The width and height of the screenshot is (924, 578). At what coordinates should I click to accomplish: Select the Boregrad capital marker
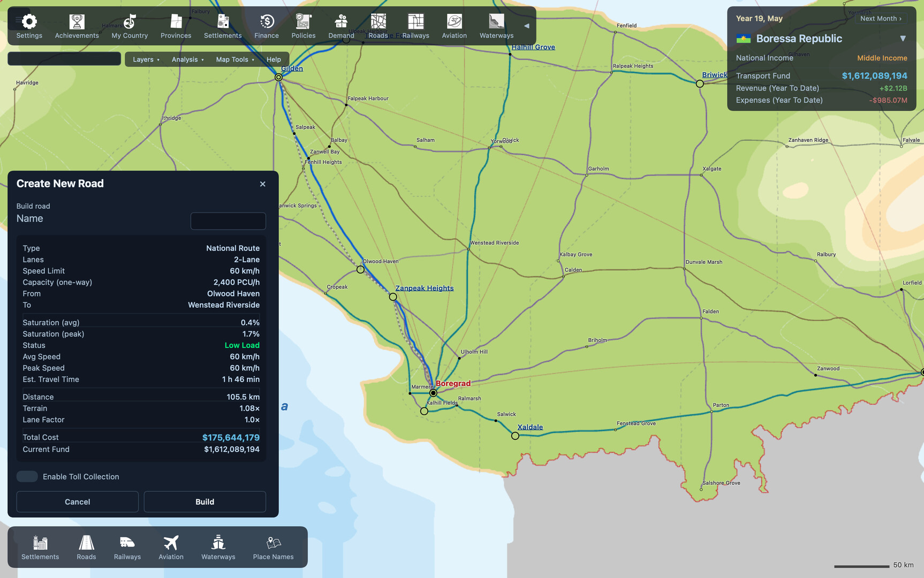coord(433,393)
